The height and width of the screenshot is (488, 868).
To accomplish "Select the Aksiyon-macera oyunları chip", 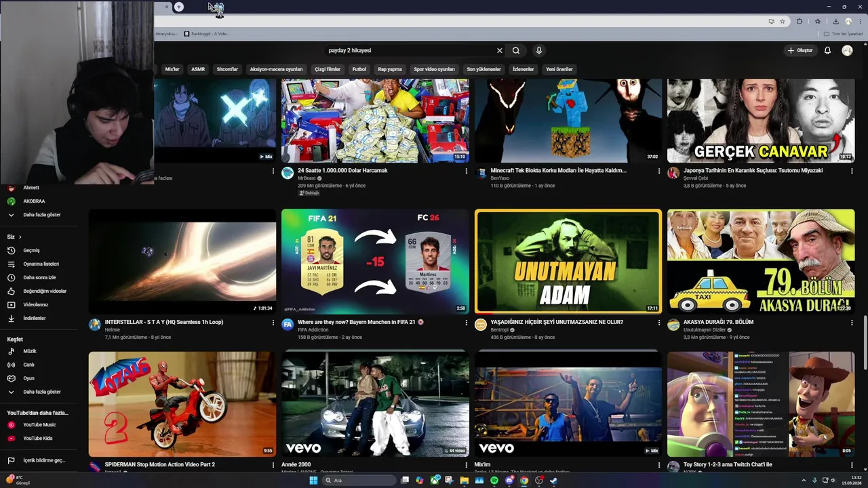I will point(276,69).
